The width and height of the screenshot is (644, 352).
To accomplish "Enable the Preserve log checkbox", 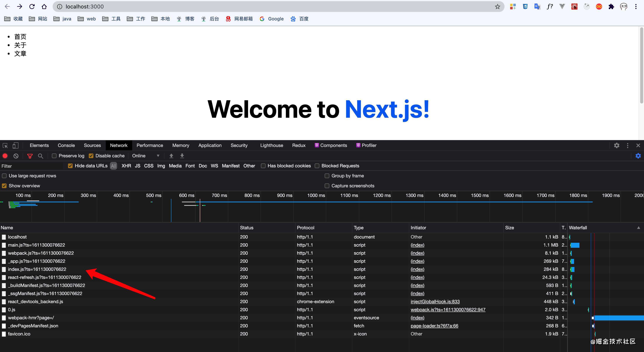I will [x=54, y=156].
